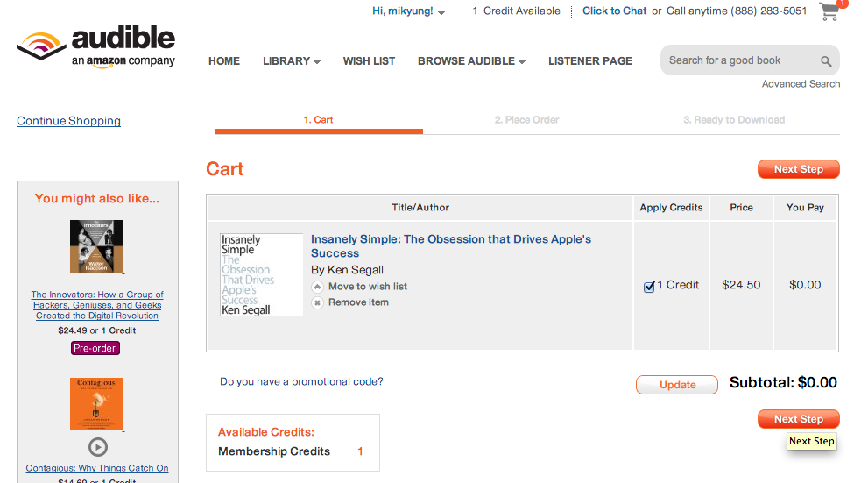
Task: Click the Continue Shopping link
Action: (x=68, y=121)
